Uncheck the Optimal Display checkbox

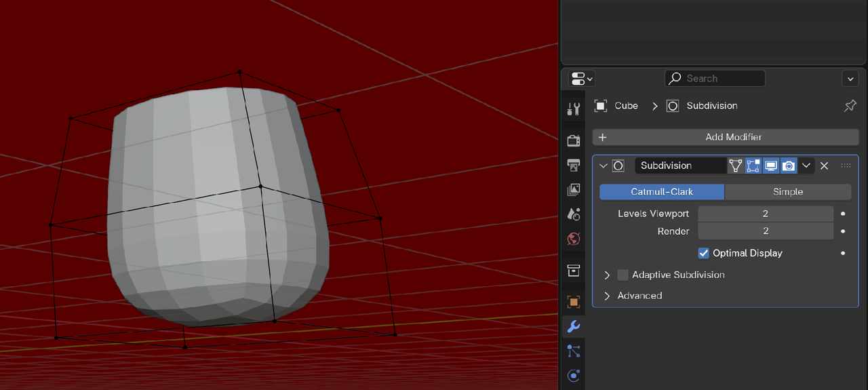[x=704, y=253]
